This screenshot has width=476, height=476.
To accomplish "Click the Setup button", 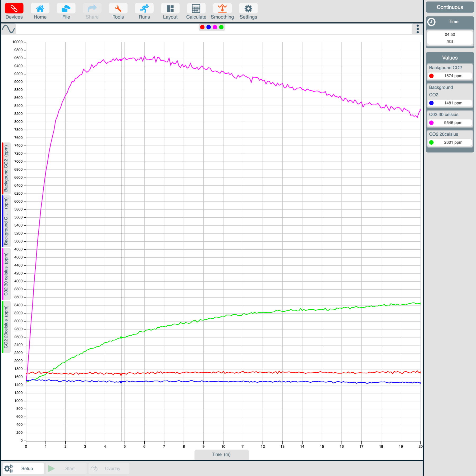I will 23,468.
